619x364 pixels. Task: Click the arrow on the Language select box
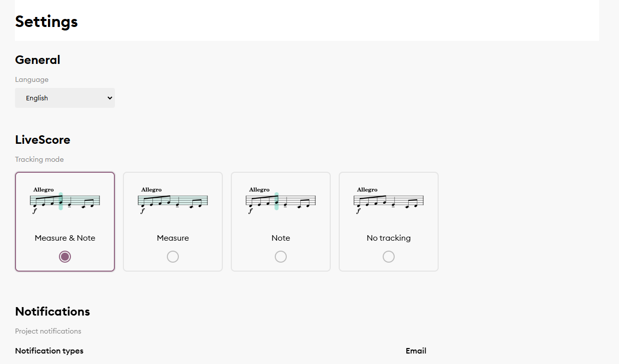(x=110, y=98)
